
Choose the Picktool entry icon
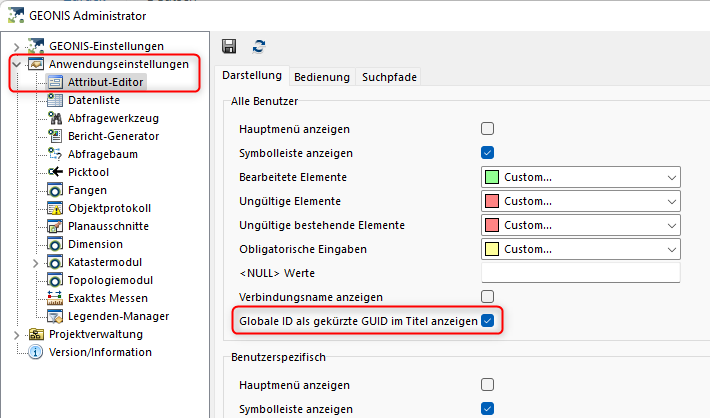click(x=56, y=172)
